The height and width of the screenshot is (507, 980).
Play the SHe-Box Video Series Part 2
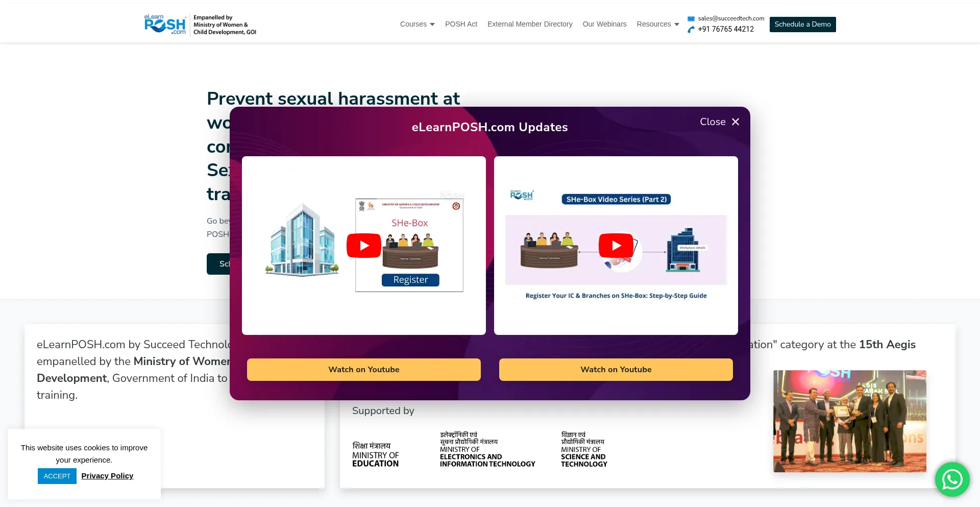coord(616,246)
